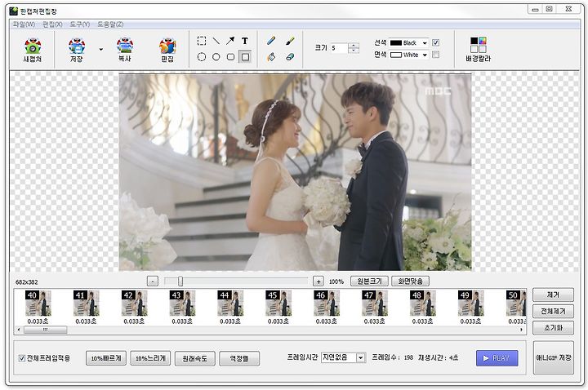Screen dimensions: 588x390
Task: Click the 원본크기 original size button
Action: 369,281
